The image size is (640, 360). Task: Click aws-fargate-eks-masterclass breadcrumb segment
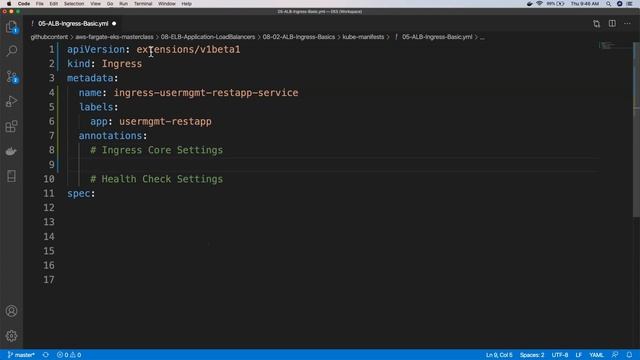[x=114, y=37]
